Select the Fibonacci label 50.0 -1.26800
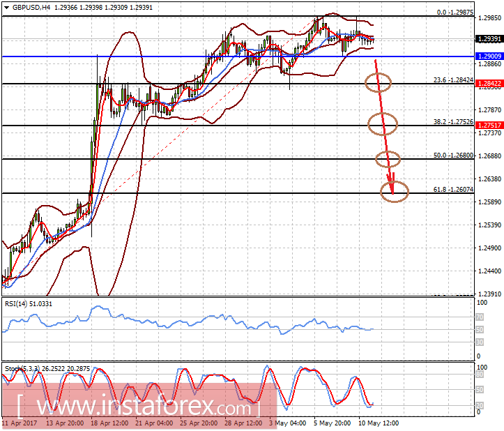Screen dimensions: 504x431 tap(453, 156)
